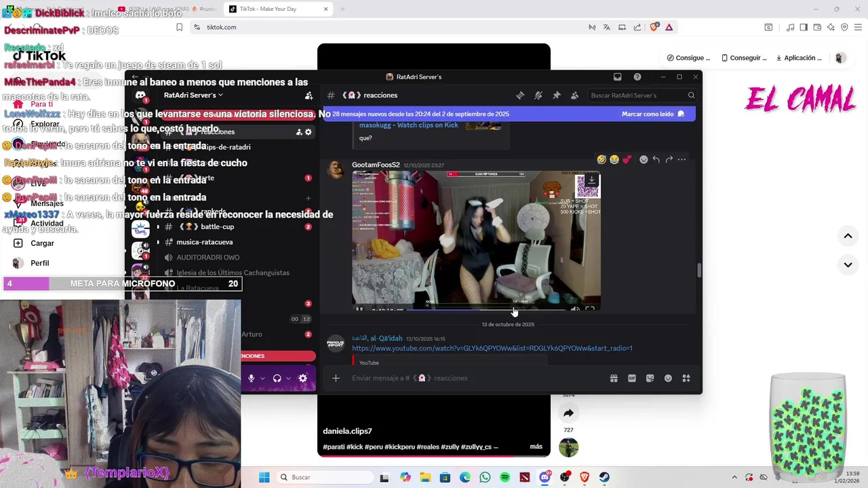Image resolution: width=868 pixels, height=488 pixels.
Task: Open al-Qā'idah's YouTube link
Action: tap(492, 348)
